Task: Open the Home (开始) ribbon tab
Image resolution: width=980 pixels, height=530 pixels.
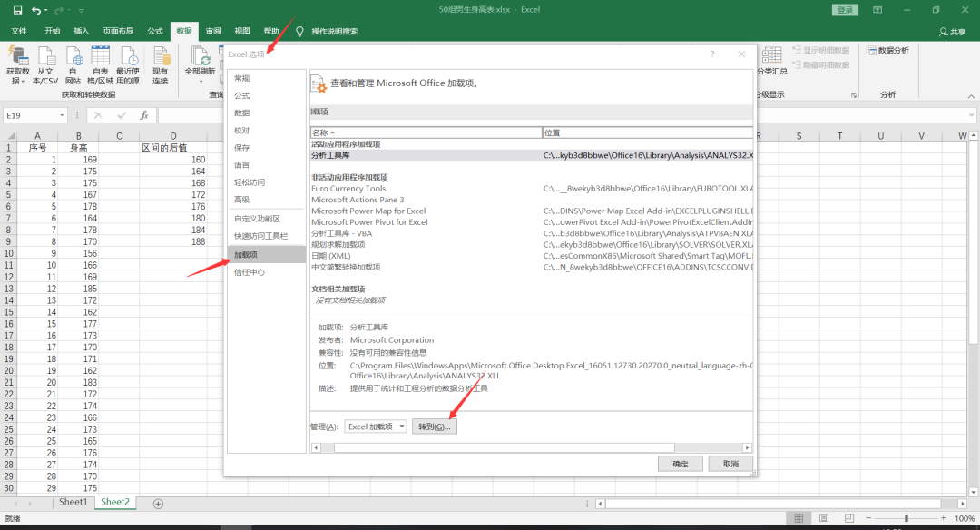Action: coord(53,31)
